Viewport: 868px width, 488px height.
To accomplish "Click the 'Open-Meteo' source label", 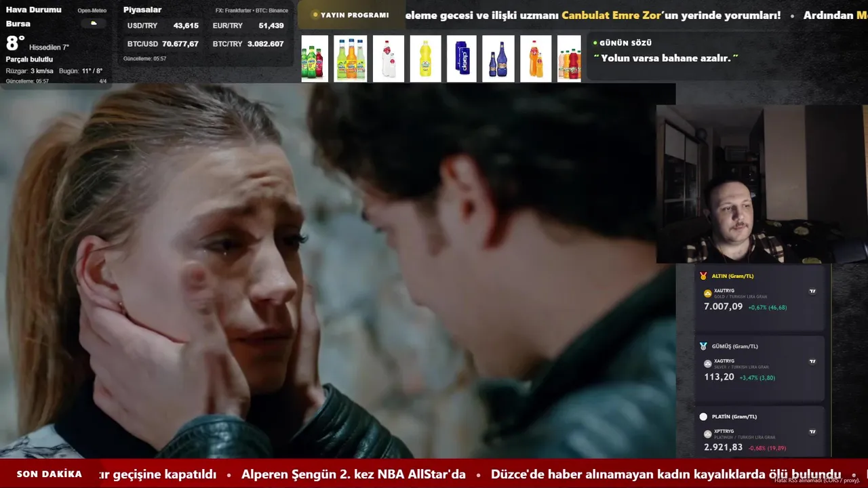I will (92, 10).
